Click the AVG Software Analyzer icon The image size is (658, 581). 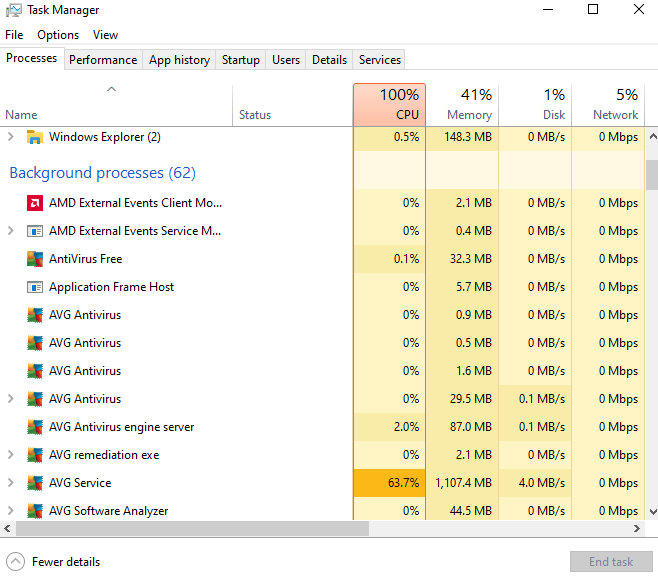pyautogui.click(x=35, y=511)
